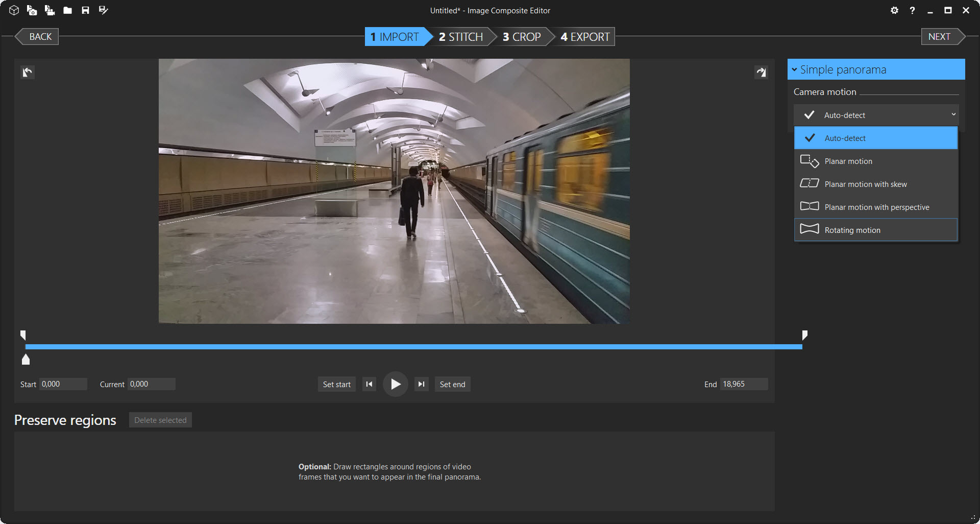This screenshot has height=524, width=980.
Task: Pick Planar motion with perspective
Action: click(875, 207)
